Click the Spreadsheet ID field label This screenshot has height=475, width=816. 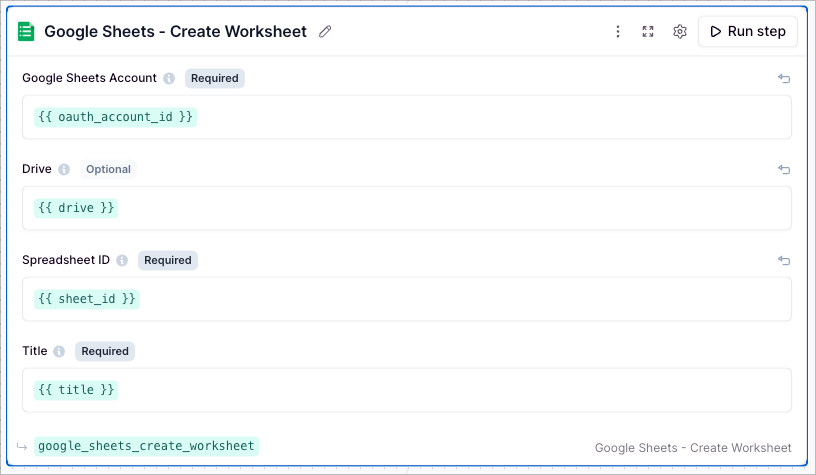coord(66,260)
